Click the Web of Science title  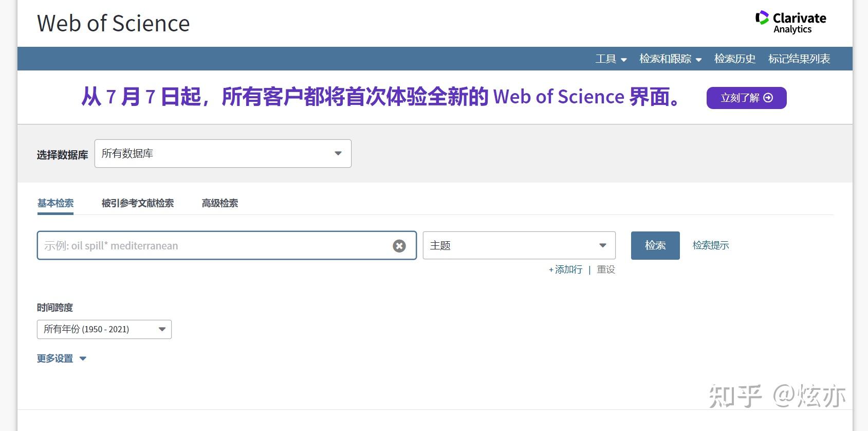[114, 24]
